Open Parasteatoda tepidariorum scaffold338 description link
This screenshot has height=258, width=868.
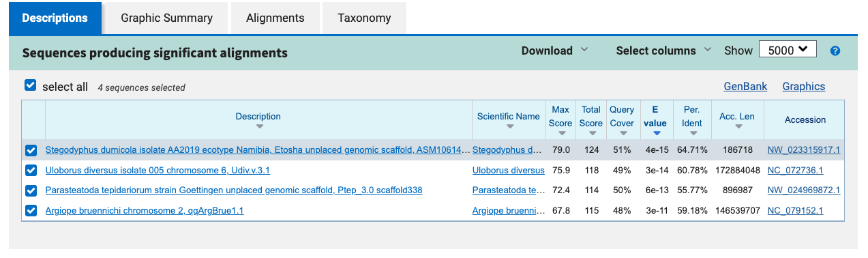coord(234,190)
